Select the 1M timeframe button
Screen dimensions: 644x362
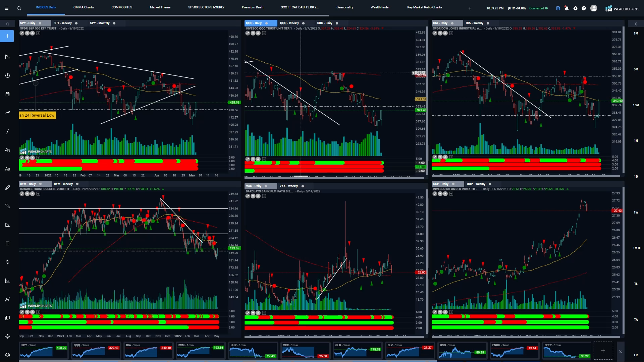[636, 34]
